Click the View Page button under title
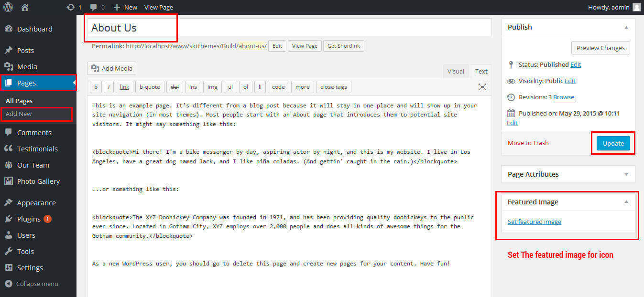Screen dimensions: 644x297 [x=305, y=46]
